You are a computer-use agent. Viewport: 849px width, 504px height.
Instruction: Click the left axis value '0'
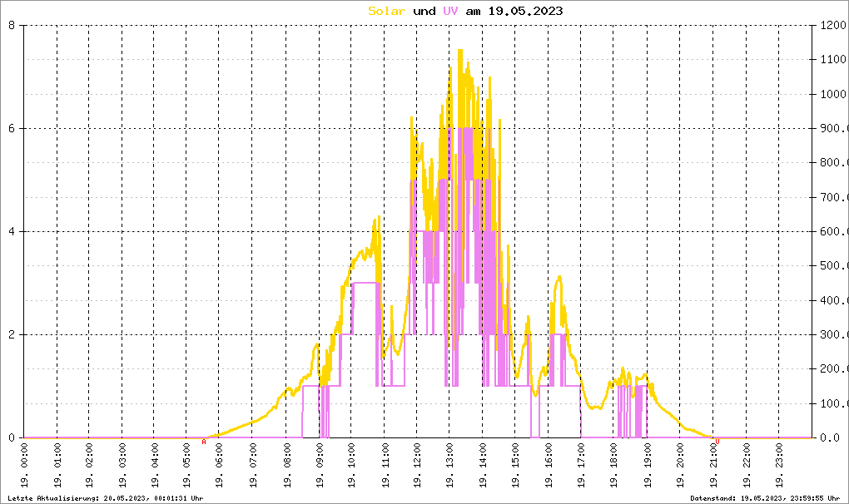(x=12, y=437)
